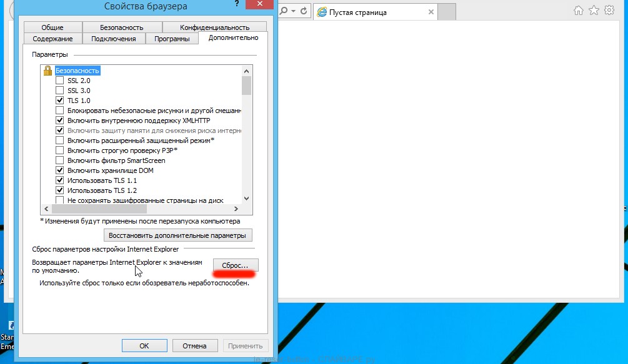Select the Пустая страница browser tab
This screenshot has width=628, height=364.
(x=376, y=12)
